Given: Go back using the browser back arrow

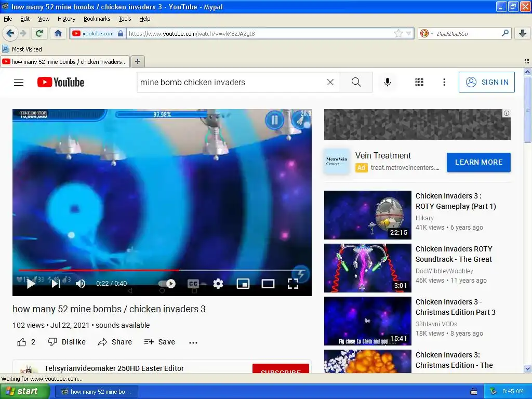Looking at the screenshot, I should click(10, 33).
